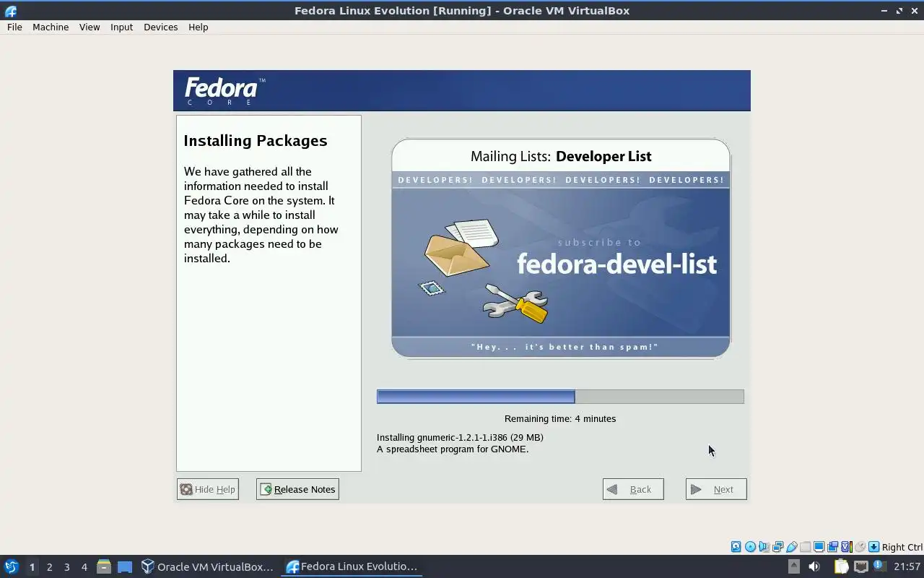Click the Fedora Core logo

click(225, 91)
